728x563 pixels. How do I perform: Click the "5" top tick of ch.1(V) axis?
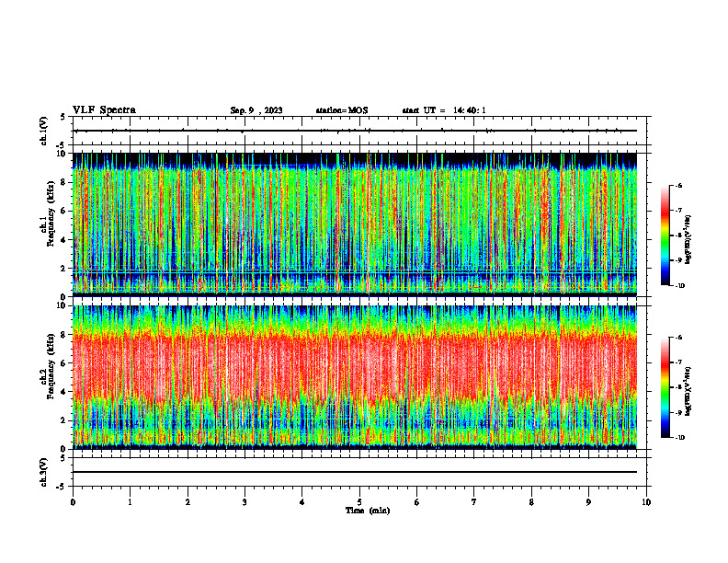tap(63, 117)
